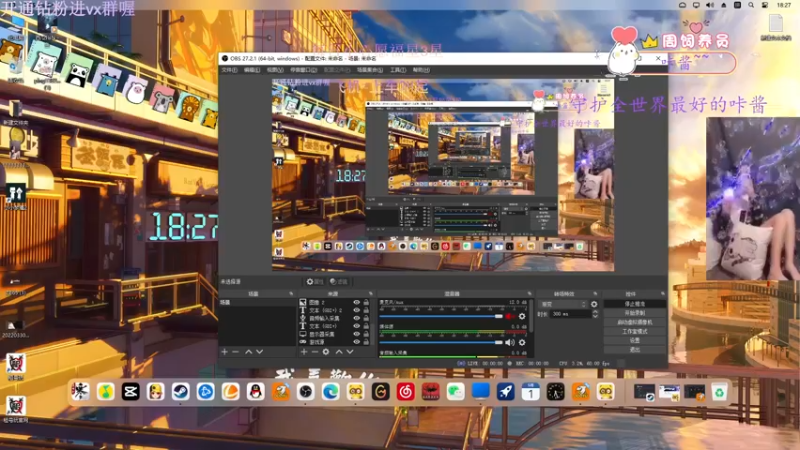This screenshot has width=800, height=450.
Task: Pop out the 混音器 panel via header icon
Action: tap(529, 294)
